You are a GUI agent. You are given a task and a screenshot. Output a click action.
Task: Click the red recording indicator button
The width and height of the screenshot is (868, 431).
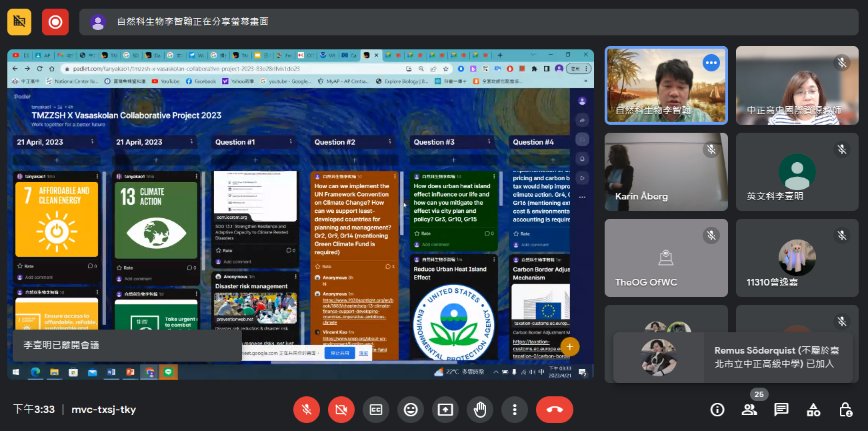pyautogui.click(x=55, y=22)
